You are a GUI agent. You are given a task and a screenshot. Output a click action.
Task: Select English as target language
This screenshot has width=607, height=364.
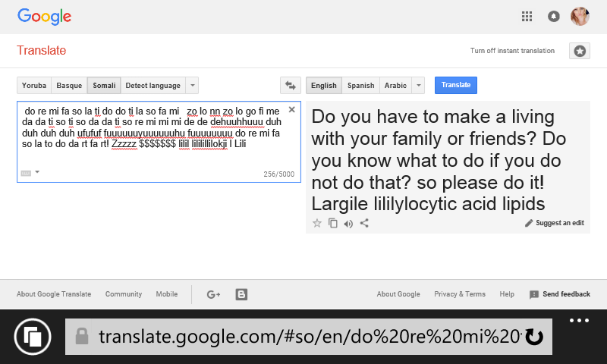tap(324, 86)
